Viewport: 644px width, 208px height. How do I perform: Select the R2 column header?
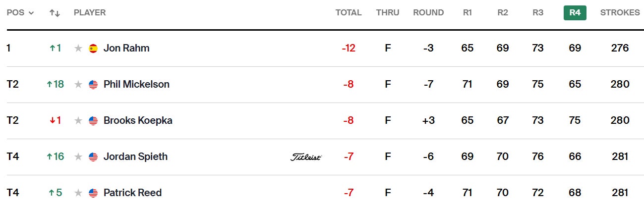pyautogui.click(x=503, y=13)
